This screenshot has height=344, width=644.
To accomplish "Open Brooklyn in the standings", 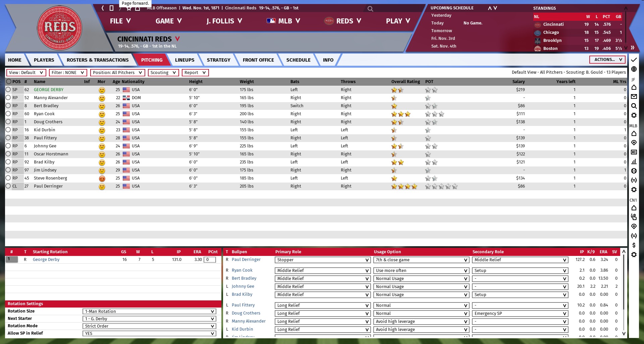I will pos(552,40).
